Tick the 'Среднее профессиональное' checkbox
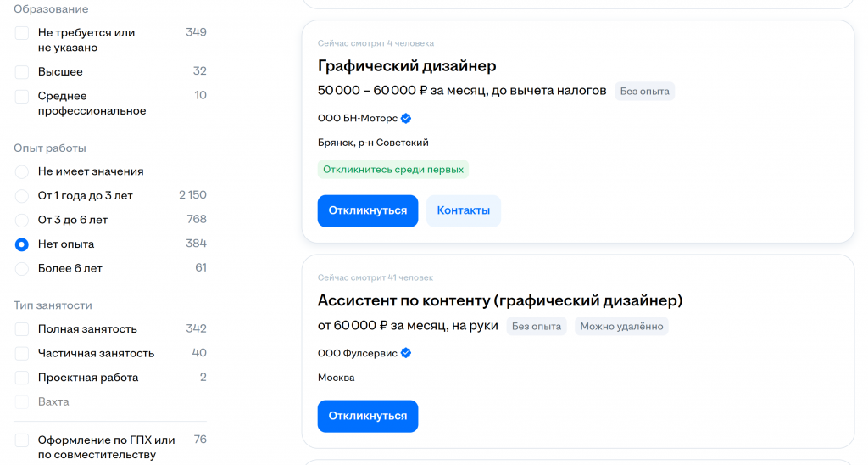The image size is (868, 465). (21, 97)
